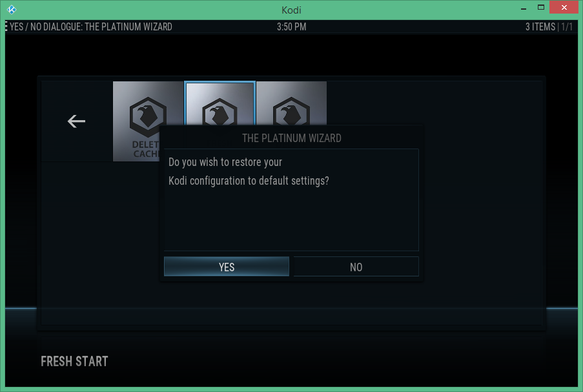Click the Kodi logo in title bar
Screen dimensions: 583x392
click(x=12, y=9)
